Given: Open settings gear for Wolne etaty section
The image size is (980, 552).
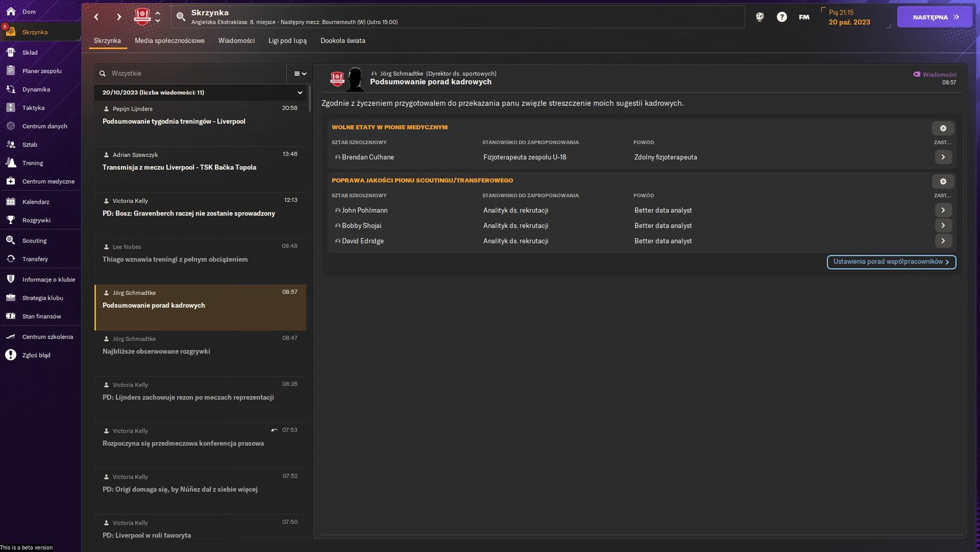Looking at the screenshot, I should (943, 128).
